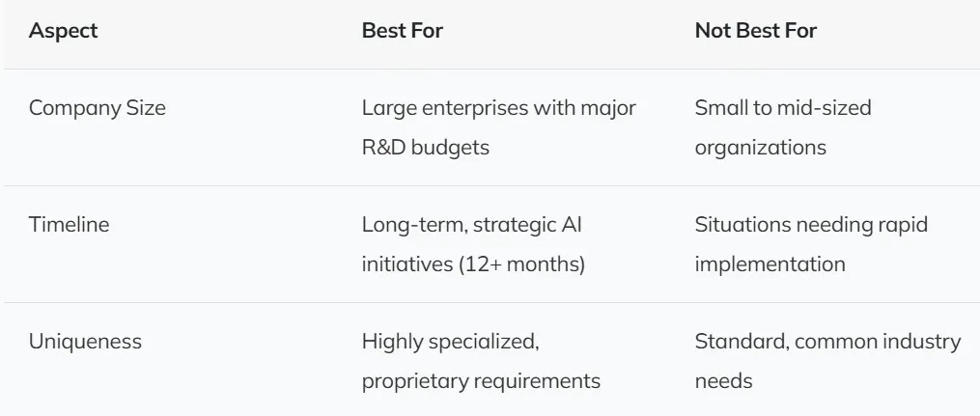Click the 'initiatives (12+ months)' text
The width and height of the screenshot is (980, 416).
(x=473, y=264)
